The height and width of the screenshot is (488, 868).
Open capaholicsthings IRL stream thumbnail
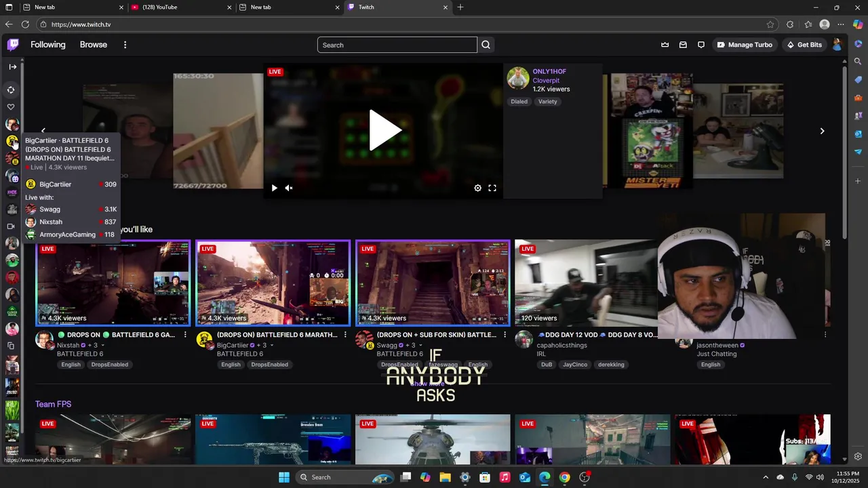click(x=586, y=283)
